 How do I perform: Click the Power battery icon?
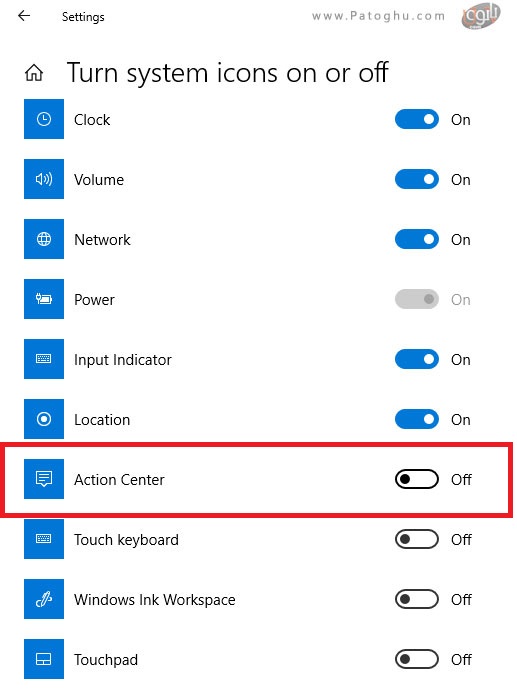(x=44, y=299)
